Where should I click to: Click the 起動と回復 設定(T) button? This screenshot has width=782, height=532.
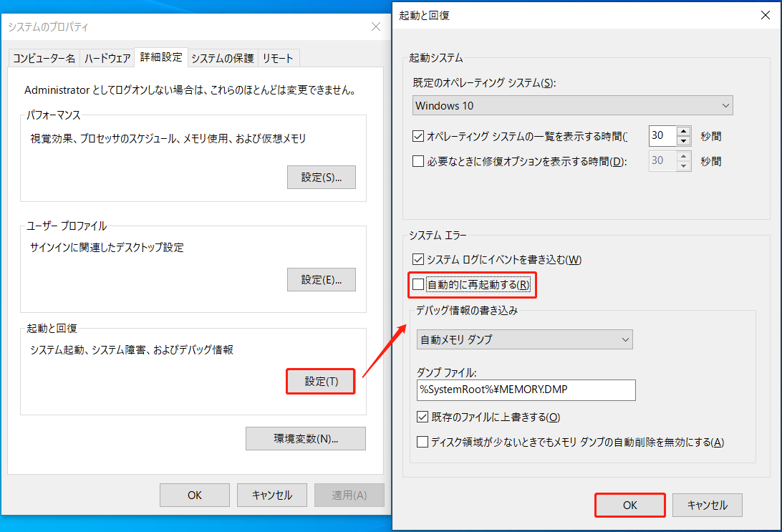point(321,382)
